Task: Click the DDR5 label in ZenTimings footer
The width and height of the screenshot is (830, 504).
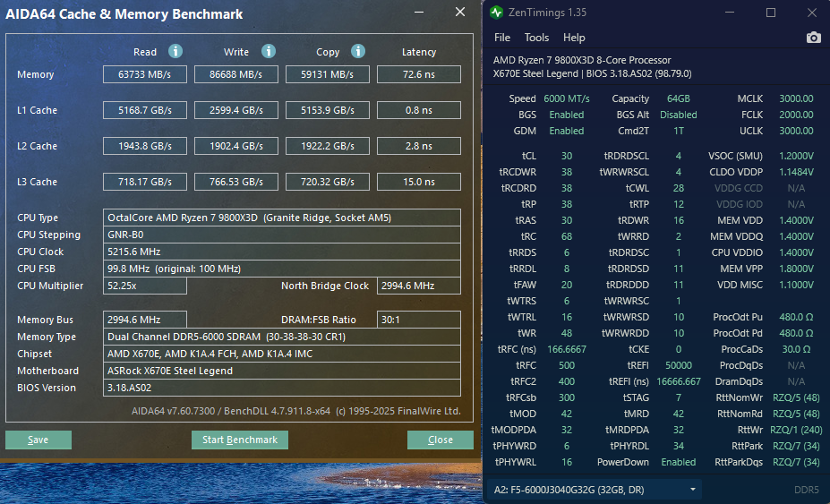Action: (806, 490)
